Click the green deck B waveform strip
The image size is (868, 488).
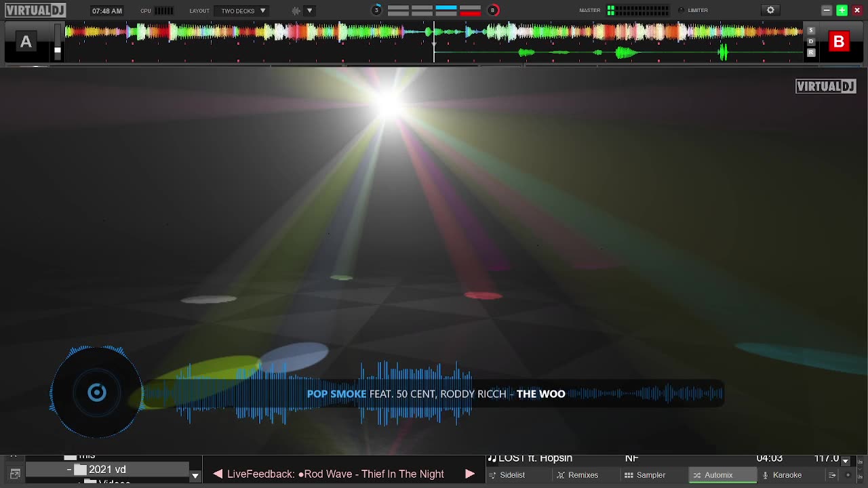pyautogui.click(x=618, y=52)
